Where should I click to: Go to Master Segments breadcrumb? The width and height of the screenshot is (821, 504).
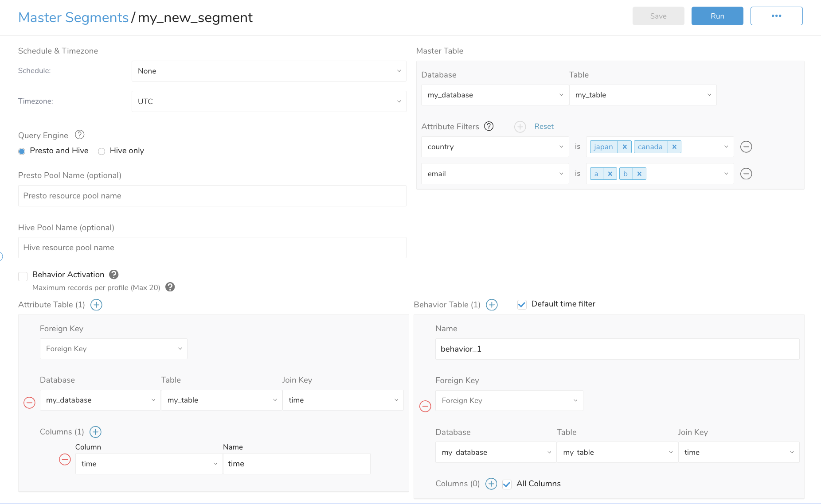[73, 17]
